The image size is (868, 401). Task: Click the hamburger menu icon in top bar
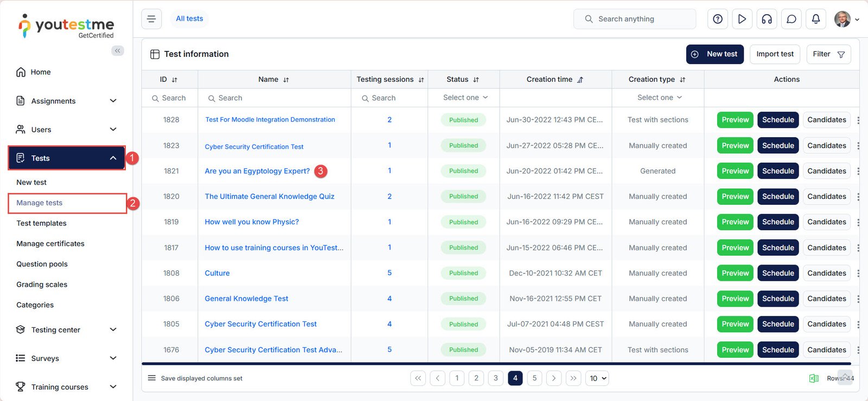pos(151,19)
